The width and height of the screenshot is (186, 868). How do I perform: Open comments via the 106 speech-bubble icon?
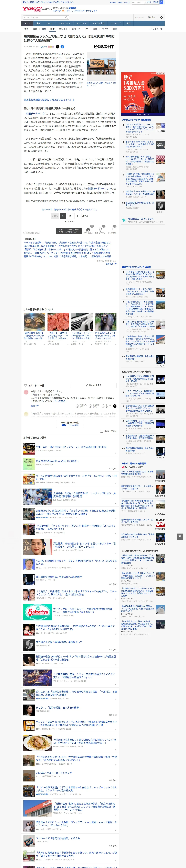pos(44,47)
